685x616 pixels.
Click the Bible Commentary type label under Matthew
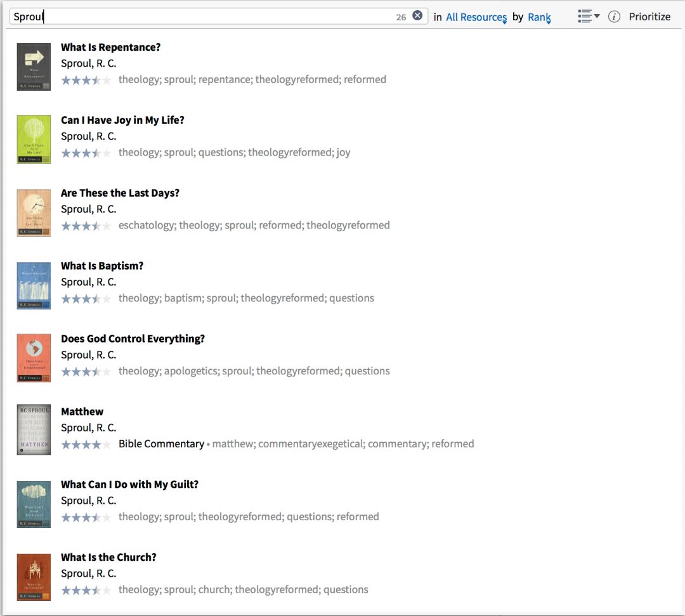click(161, 444)
